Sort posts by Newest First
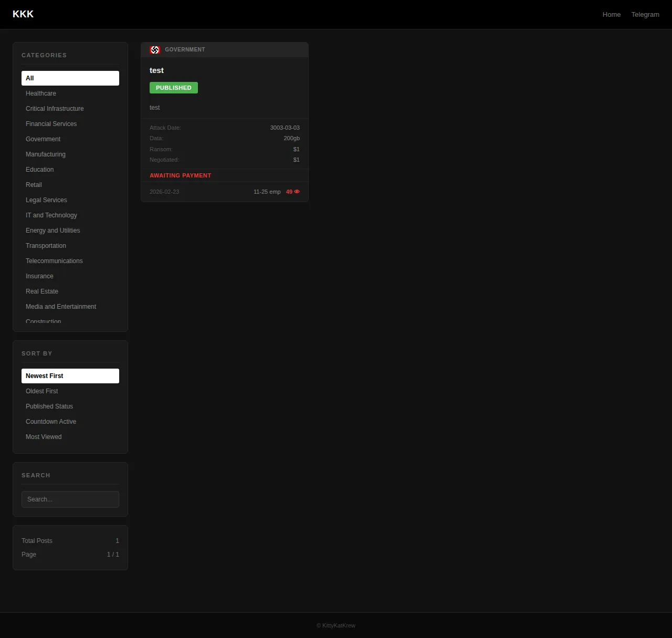This screenshot has height=638, width=672. pyautogui.click(x=70, y=376)
